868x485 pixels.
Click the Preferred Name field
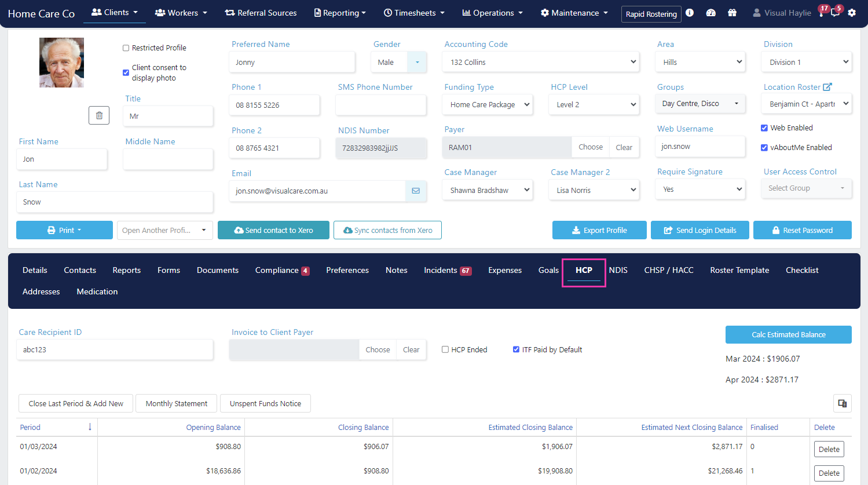point(292,62)
